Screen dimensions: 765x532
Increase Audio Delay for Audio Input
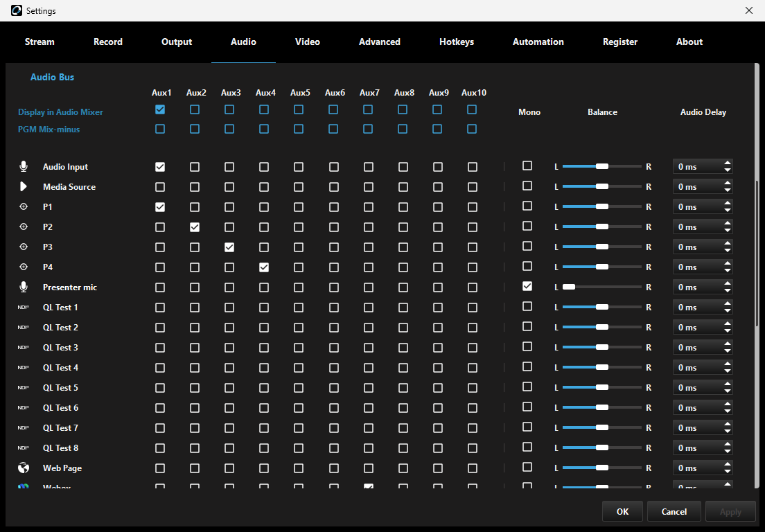pyautogui.click(x=728, y=163)
